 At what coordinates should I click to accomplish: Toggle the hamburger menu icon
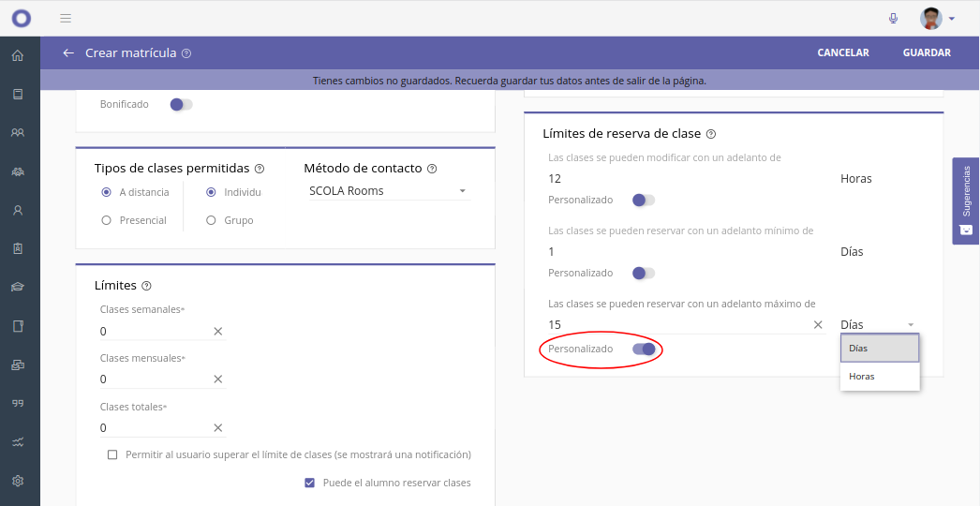[x=66, y=19]
